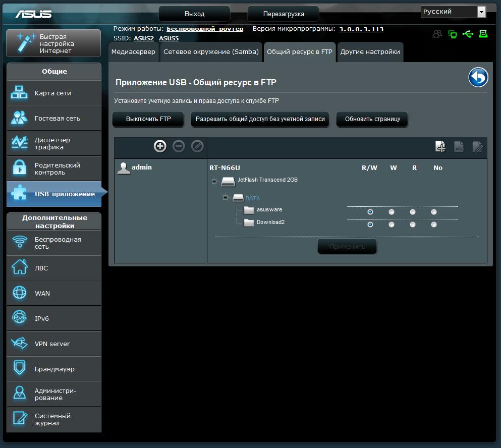Click the remove account minus icon
The image size is (501, 448).
(x=179, y=146)
